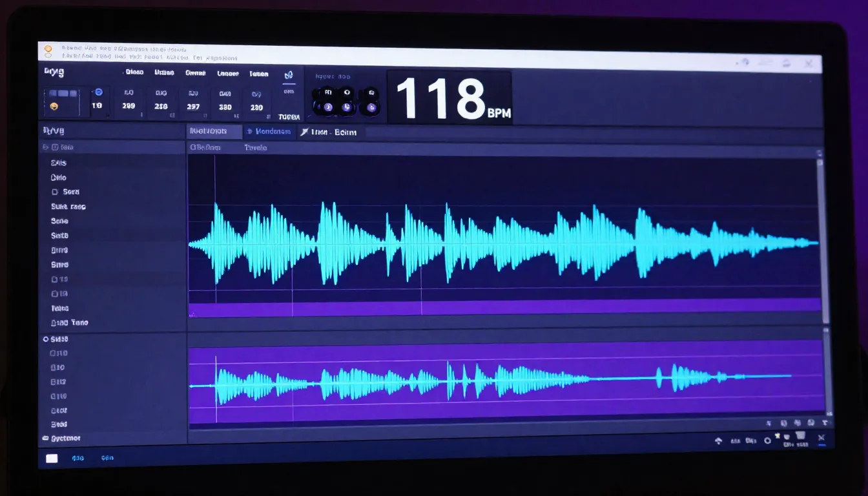Open the Mondenam tab with blue dot
Image resolution: width=868 pixels, height=496 pixels.
coord(269,132)
